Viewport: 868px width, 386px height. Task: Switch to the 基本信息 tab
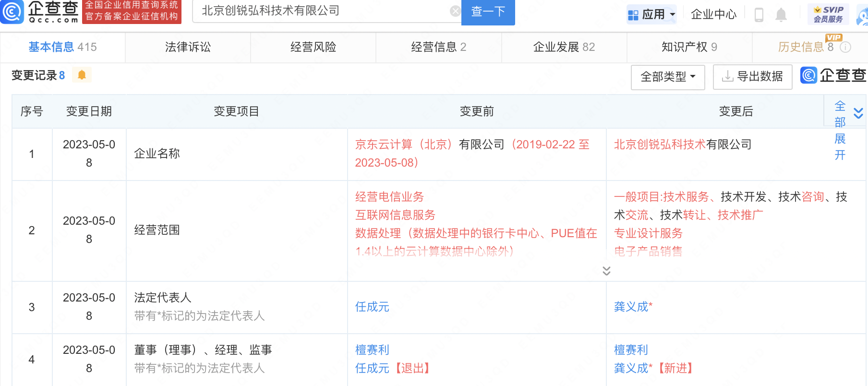[x=62, y=47]
